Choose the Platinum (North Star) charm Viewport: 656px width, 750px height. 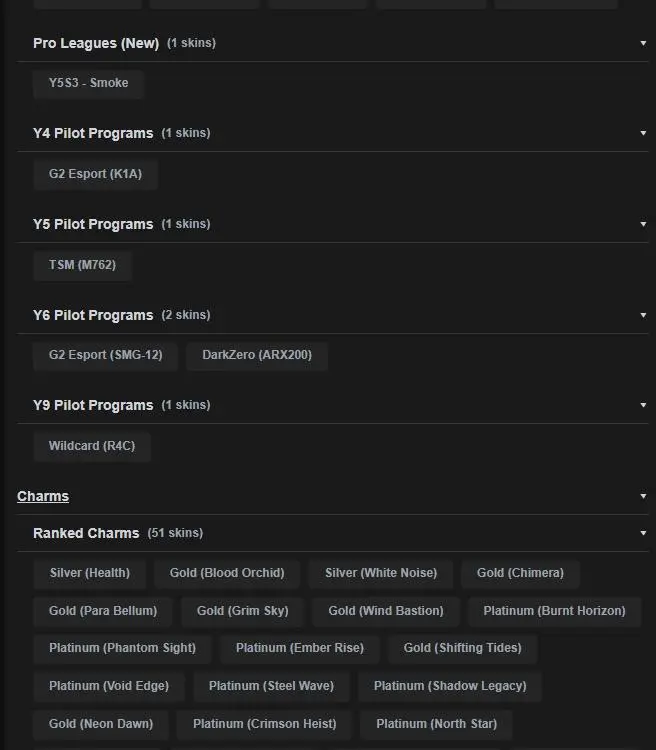434,724
